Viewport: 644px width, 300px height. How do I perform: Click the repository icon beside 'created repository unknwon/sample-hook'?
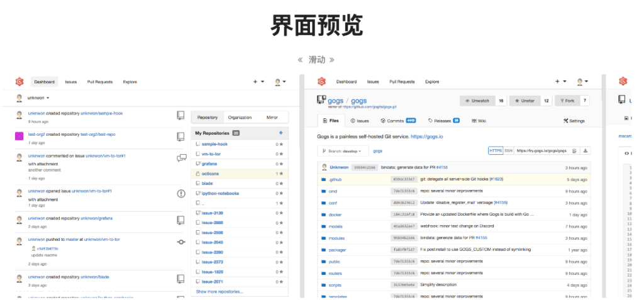(180, 115)
